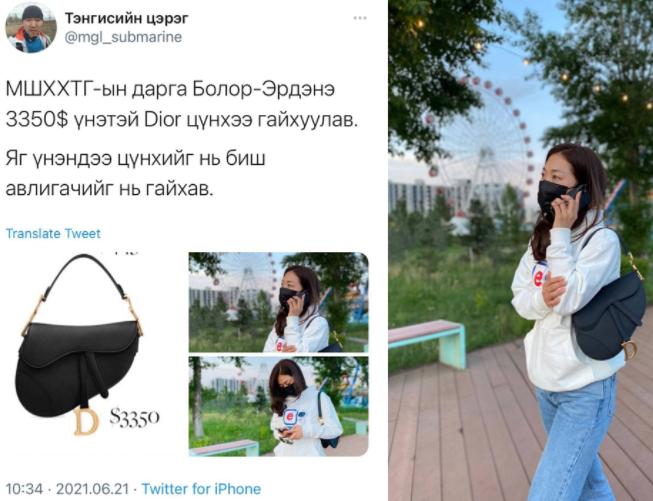Click the tweet's second paragraph starting with Яг
Screen dimensions: 653x501
(x=135, y=174)
